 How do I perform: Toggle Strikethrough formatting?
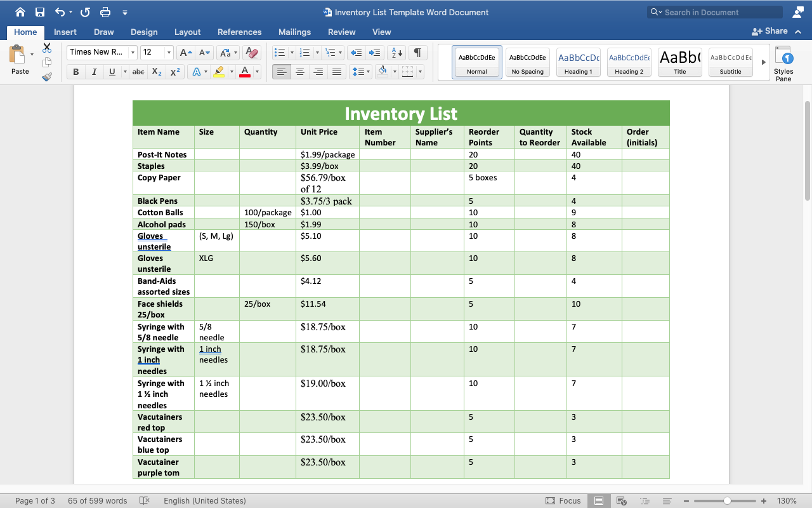(x=138, y=72)
